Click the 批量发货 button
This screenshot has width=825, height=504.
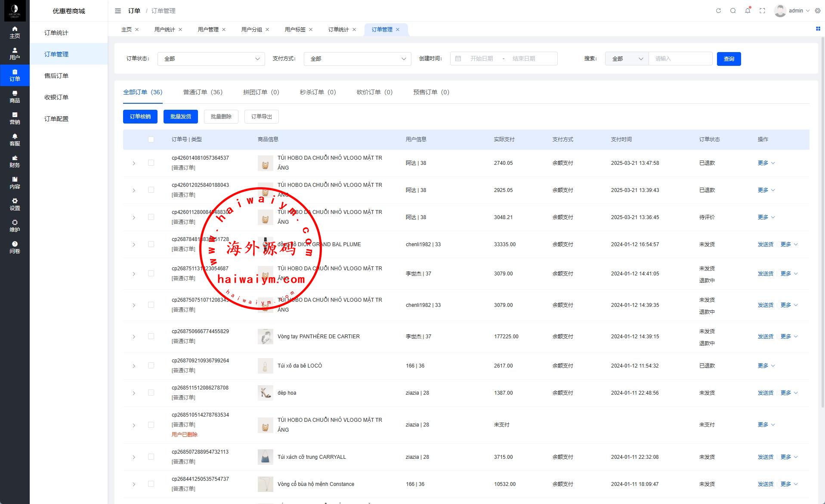click(181, 117)
